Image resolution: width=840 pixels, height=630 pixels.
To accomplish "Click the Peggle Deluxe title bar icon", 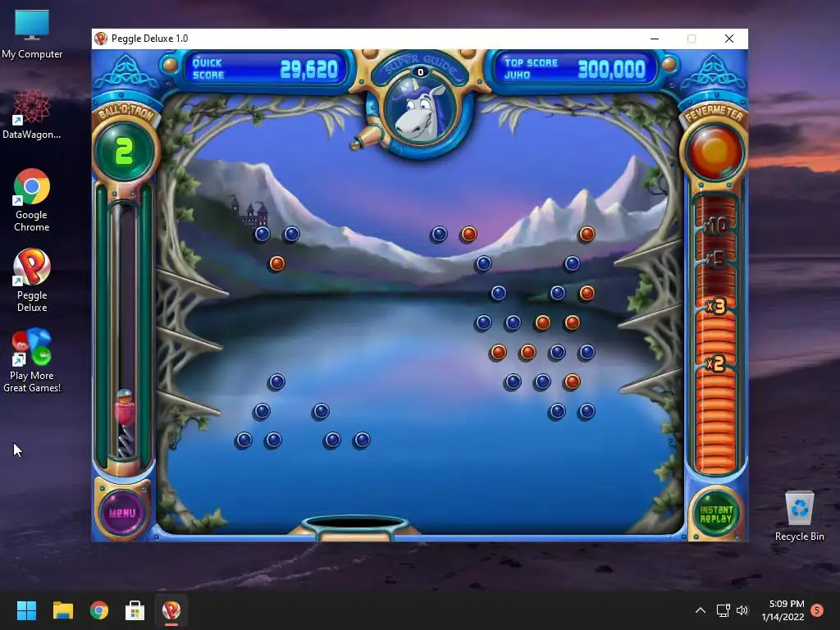I will pos(101,39).
